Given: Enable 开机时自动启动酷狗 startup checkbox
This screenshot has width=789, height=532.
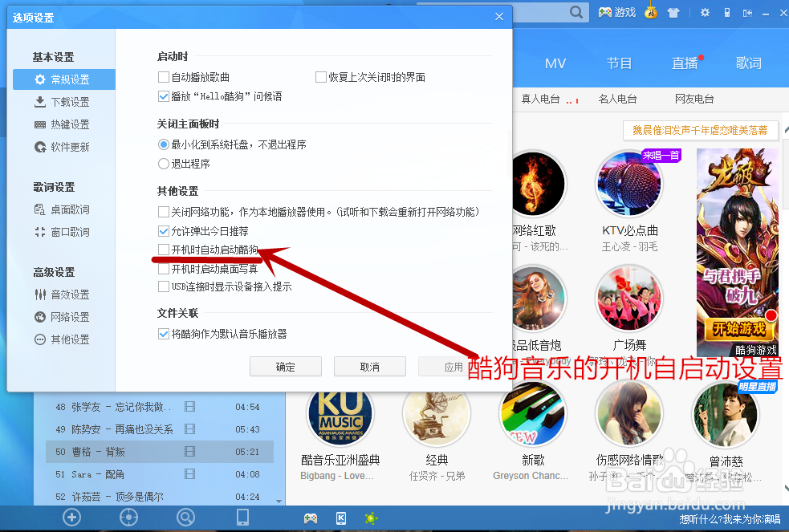Looking at the screenshot, I should [x=163, y=249].
